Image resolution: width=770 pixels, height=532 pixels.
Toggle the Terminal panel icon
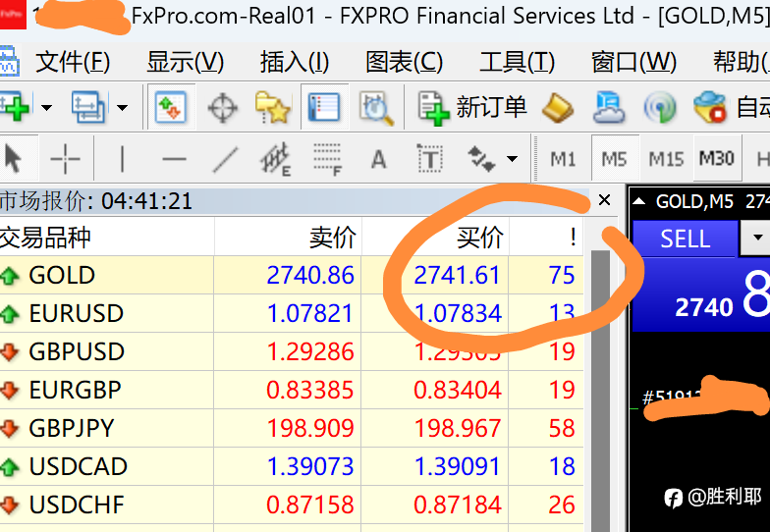coord(324,106)
